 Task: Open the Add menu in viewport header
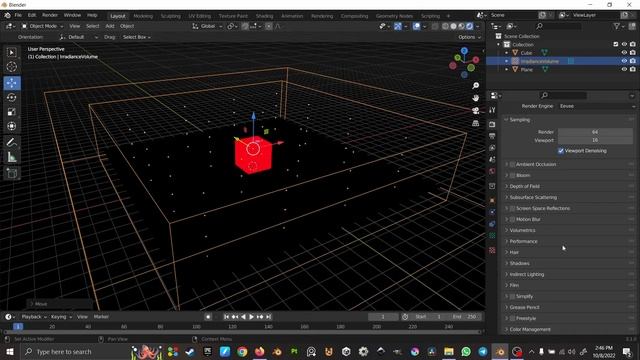110,26
